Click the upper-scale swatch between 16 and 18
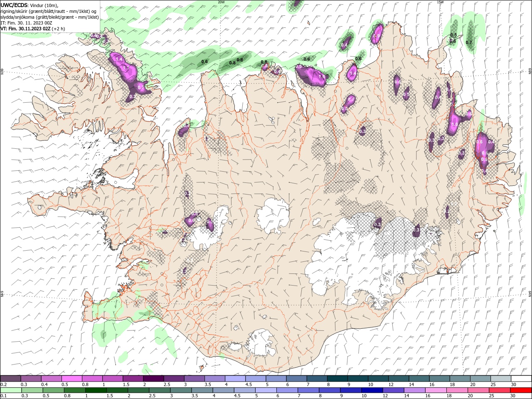Viewport: 532px width, 399px height. pyautogui.click(x=439, y=379)
